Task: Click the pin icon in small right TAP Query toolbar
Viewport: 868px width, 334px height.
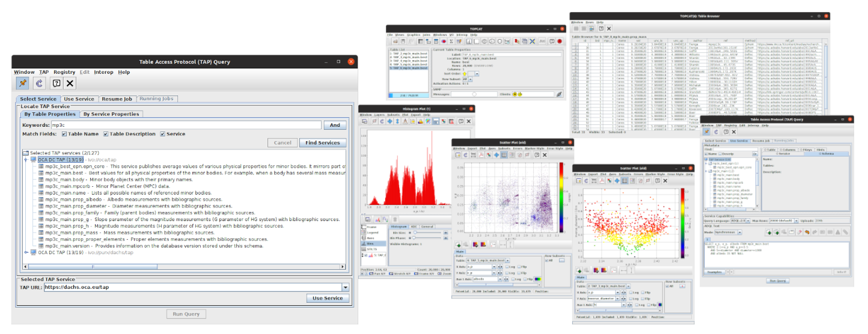Action: [706, 132]
